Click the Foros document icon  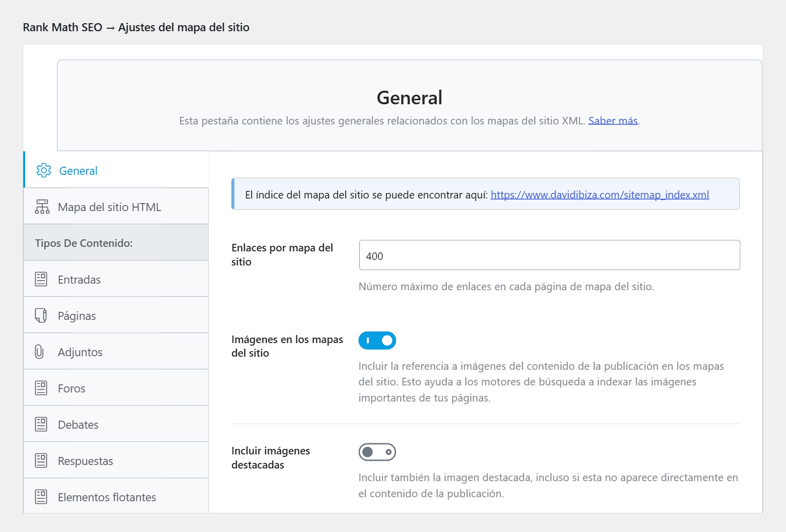(41, 388)
